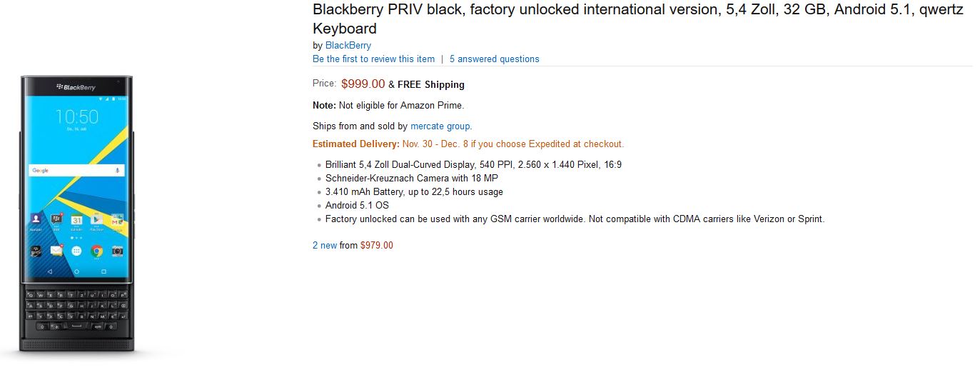Screen dimensions: 980x370
Task: Click the Chrome icon on phone screen
Action: coord(97,251)
